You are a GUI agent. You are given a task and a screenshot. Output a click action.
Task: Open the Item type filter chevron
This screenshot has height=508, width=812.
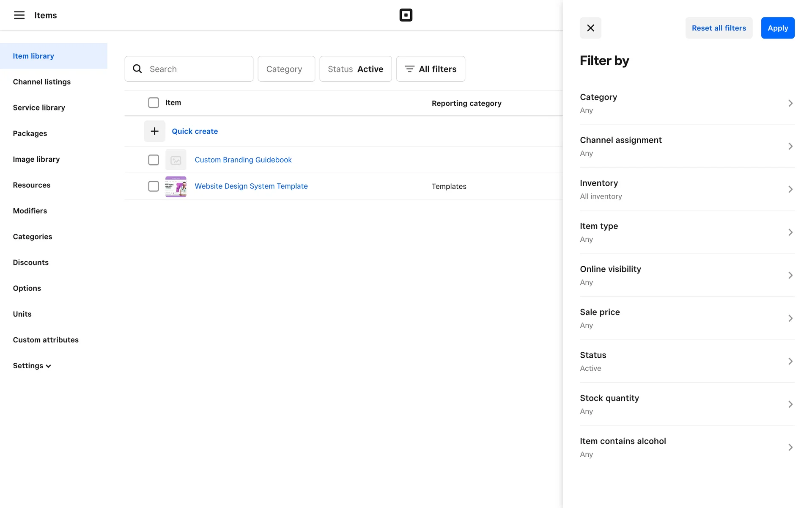pos(790,232)
